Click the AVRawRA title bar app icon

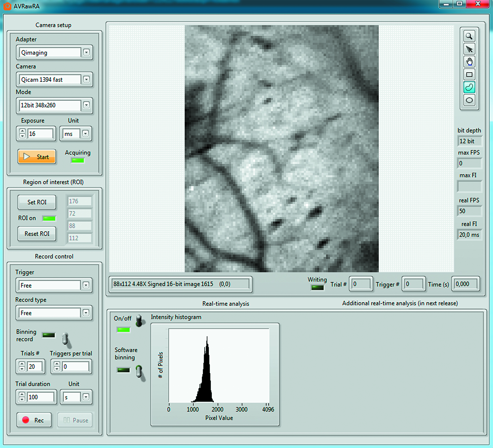tap(7, 6)
